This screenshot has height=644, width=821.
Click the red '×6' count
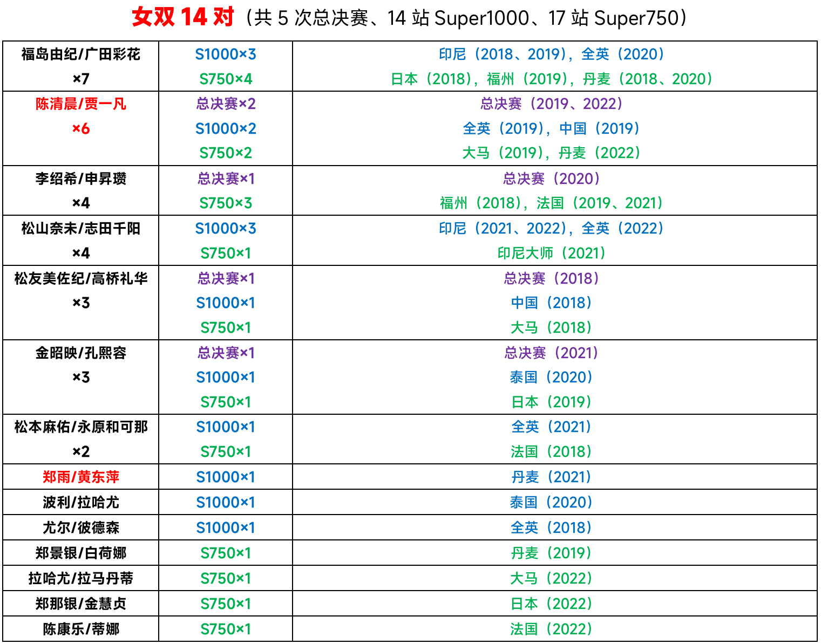81,128
